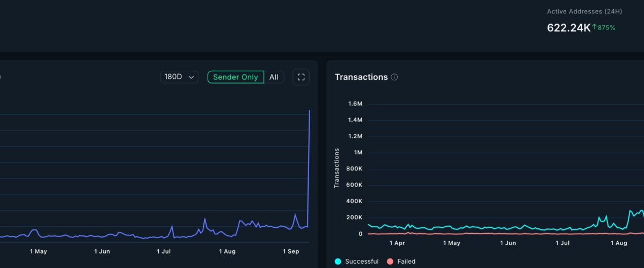
Task: Click the cyan Successful legend swatch
Action: 338,262
